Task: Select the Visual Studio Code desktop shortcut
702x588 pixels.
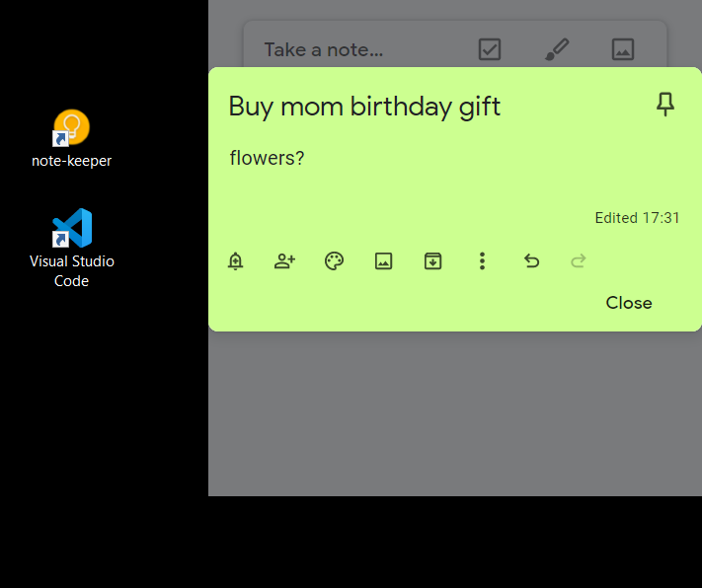Action: [72, 249]
